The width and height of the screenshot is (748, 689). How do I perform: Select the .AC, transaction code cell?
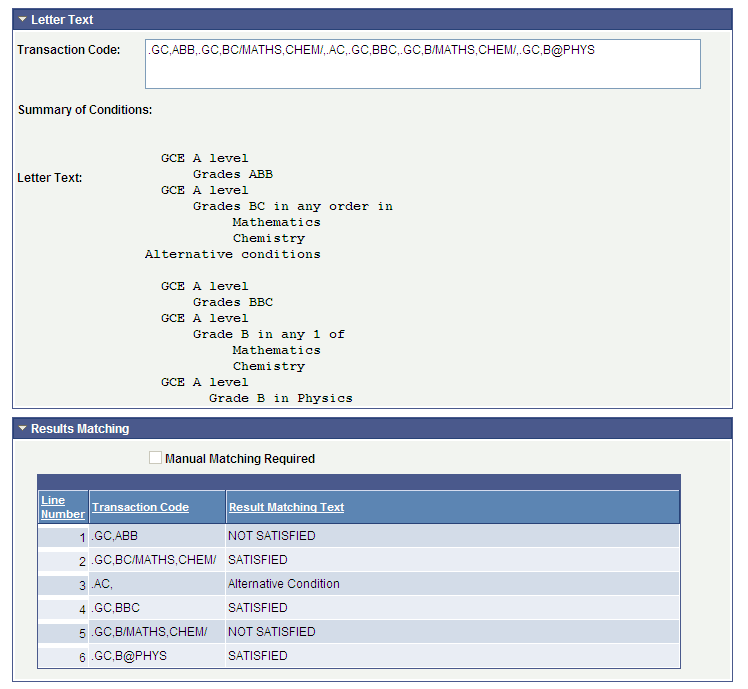(157, 584)
